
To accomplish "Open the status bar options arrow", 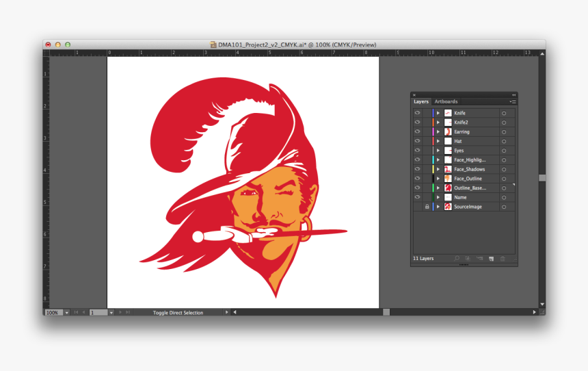I will coord(226,312).
